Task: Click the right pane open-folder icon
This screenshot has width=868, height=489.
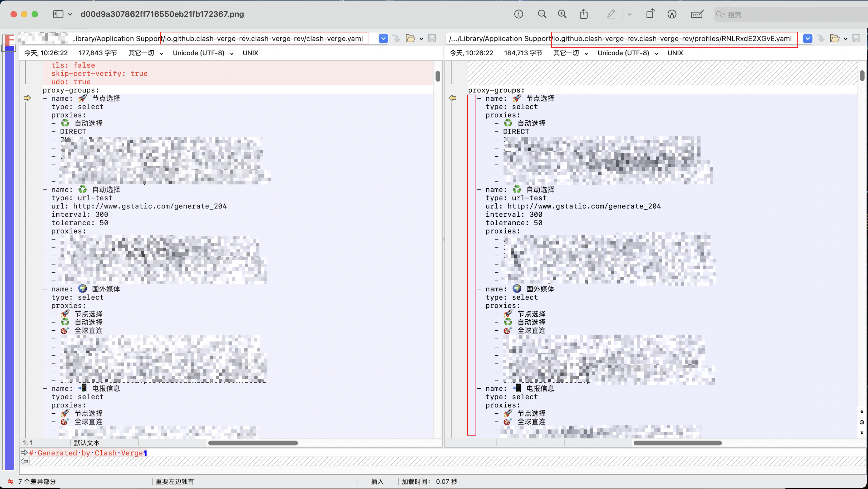Action: pyautogui.click(x=834, y=38)
